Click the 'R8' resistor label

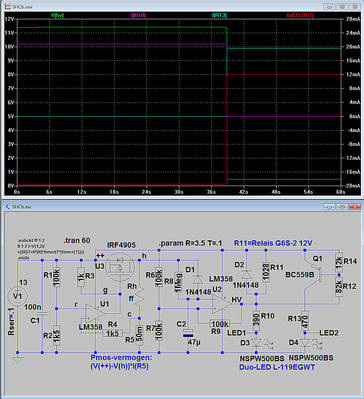tap(170, 282)
